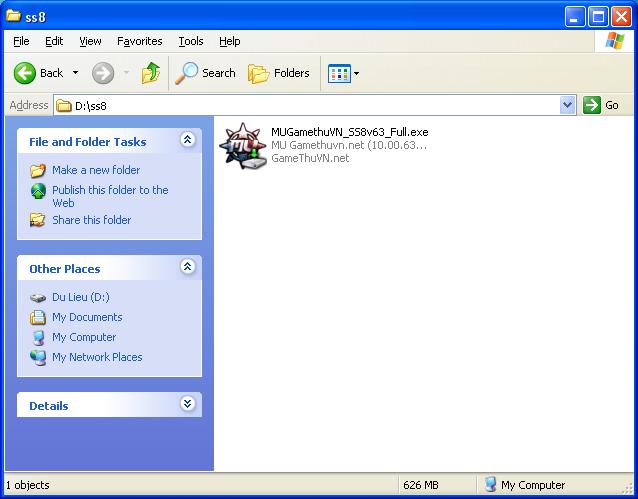
Task: Close the ss8 window
Action: [x=622, y=17]
